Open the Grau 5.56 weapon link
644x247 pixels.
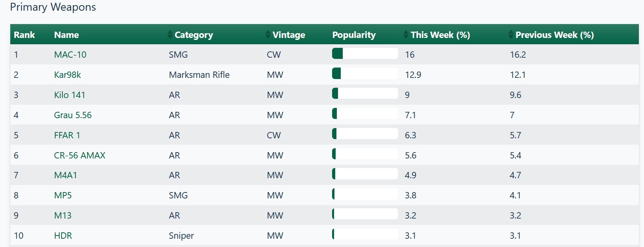(x=73, y=115)
